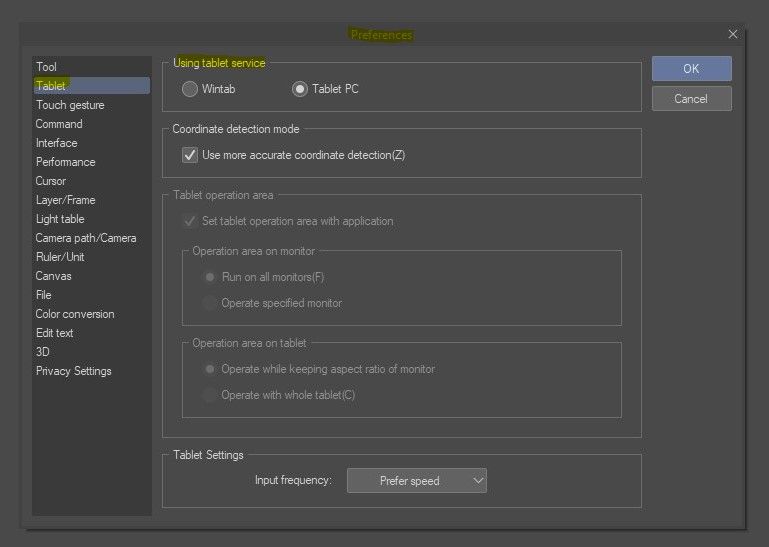Open the Color conversion category
Image resolution: width=769 pixels, height=547 pixels.
pos(75,314)
